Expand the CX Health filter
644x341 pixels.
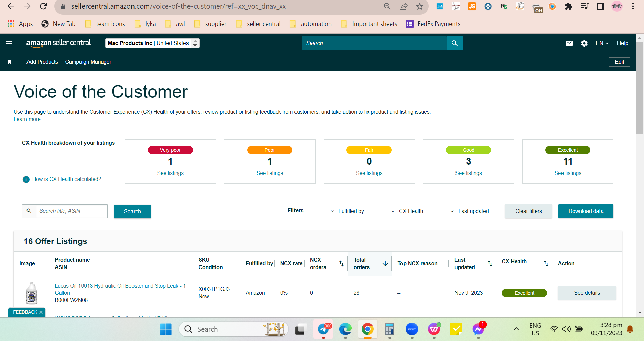pos(407,211)
